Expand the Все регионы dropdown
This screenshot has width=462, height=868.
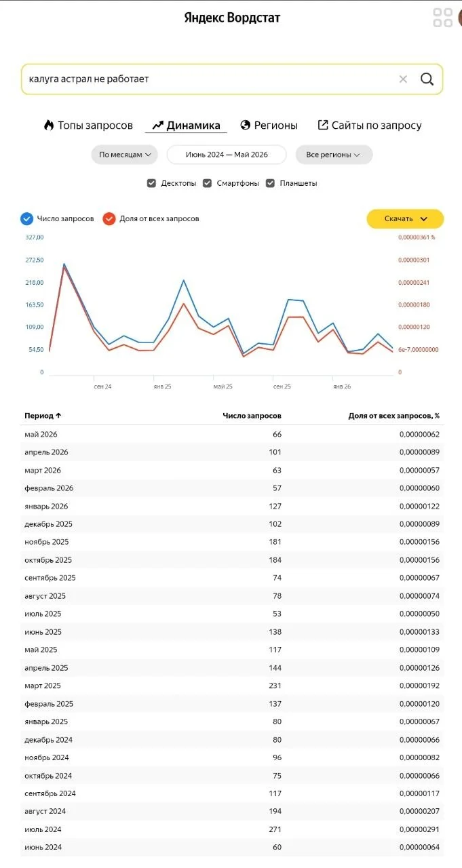(334, 155)
